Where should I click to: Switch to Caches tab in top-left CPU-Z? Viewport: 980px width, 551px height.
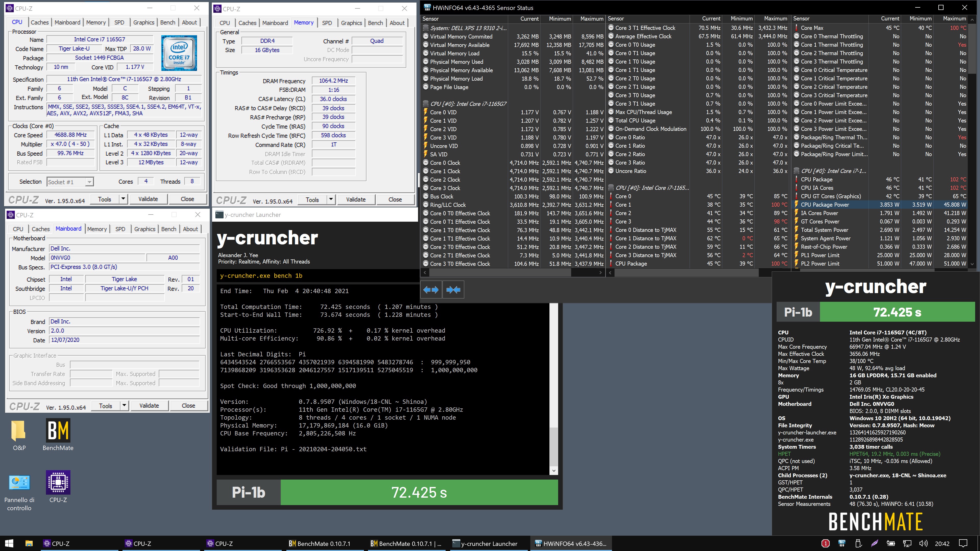tap(40, 22)
